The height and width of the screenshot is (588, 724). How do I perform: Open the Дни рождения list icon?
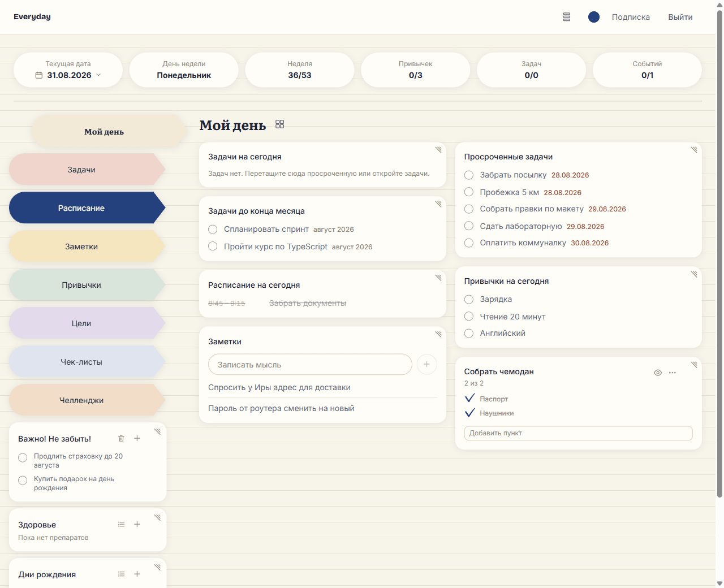[x=121, y=574]
